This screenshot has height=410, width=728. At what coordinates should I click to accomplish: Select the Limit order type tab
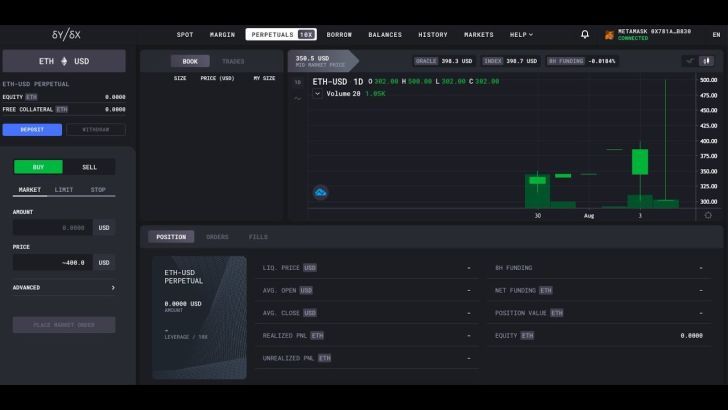(x=63, y=189)
